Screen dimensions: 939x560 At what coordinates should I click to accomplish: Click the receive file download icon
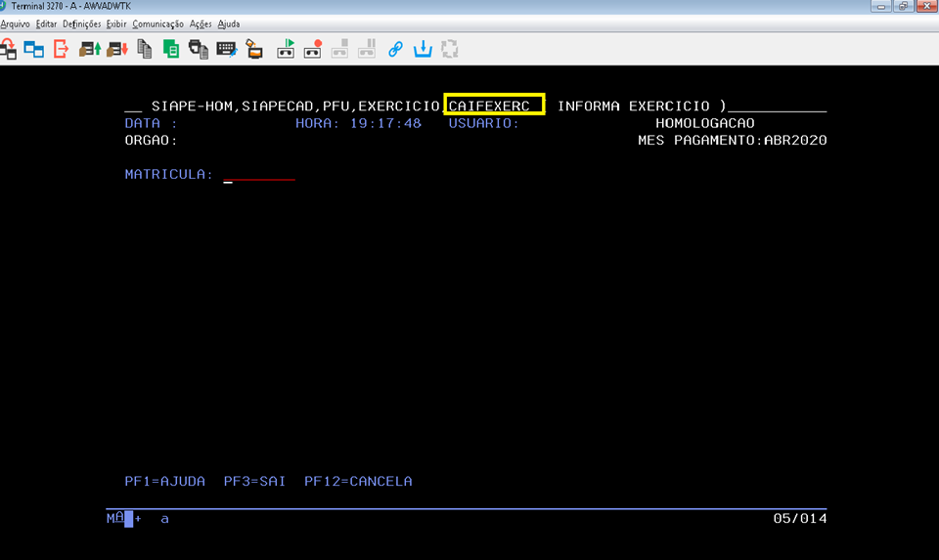click(x=116, y=48)
